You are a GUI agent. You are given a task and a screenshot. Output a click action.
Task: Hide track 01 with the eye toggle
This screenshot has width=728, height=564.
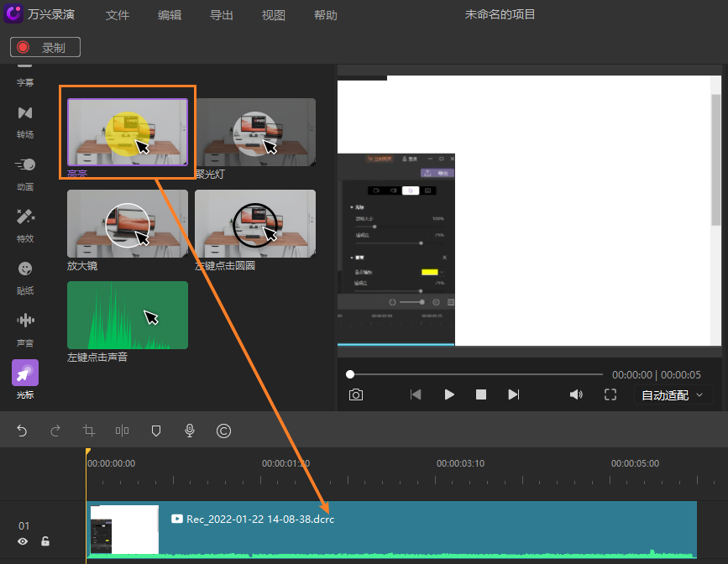[22, 540]
